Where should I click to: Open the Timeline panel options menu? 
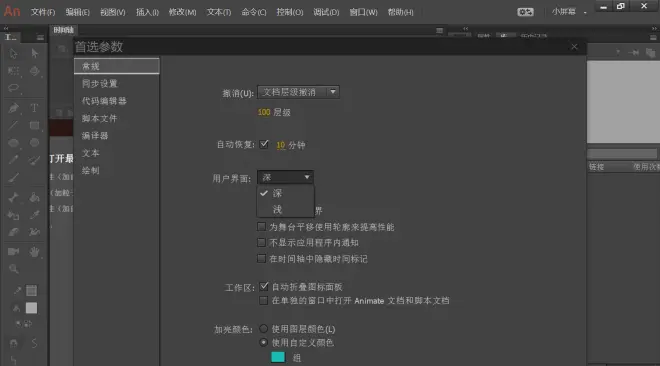coord(439,30)
